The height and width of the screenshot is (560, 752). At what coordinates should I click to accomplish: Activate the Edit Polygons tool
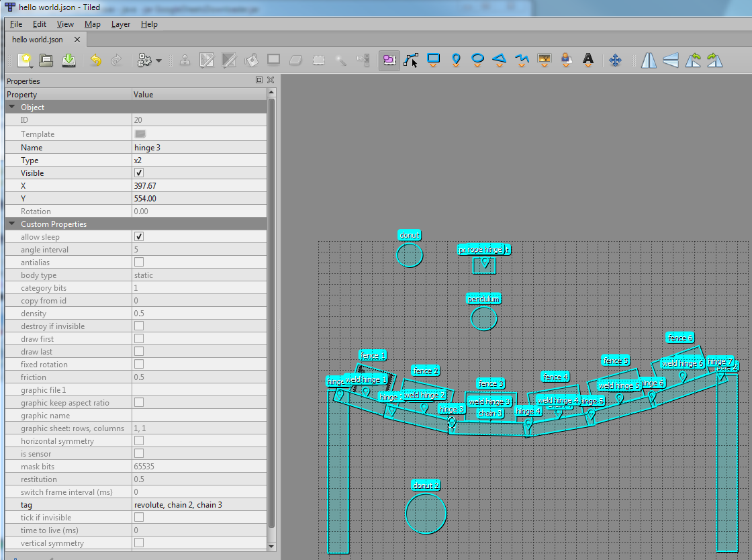pyautogui.click(x=411, y=60)
